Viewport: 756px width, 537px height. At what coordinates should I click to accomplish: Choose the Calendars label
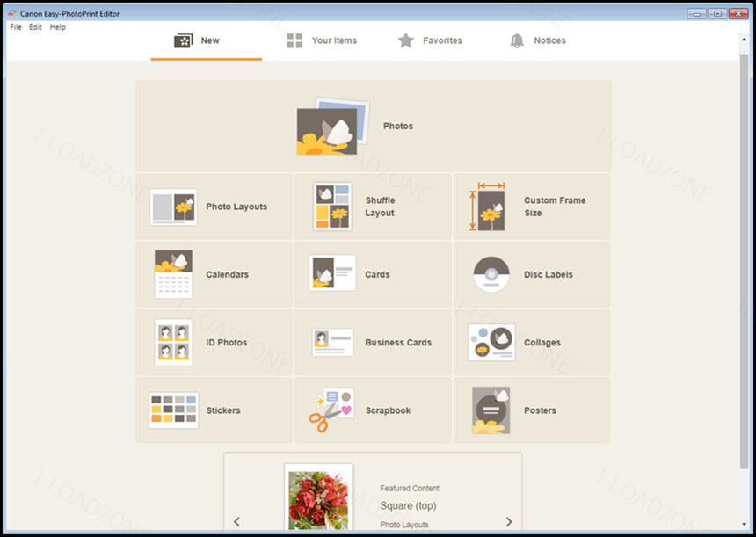[228, 274]
